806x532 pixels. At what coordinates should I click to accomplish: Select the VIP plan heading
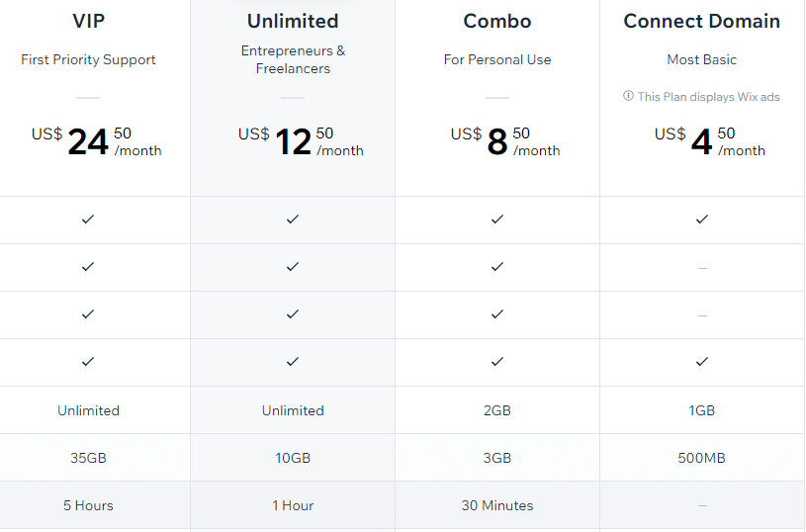(x=88, y=21)
